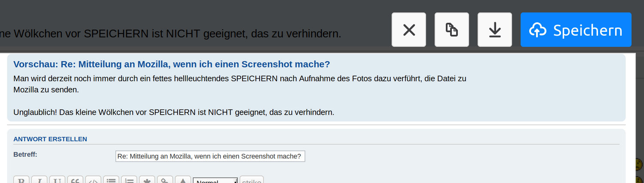The height and width of the screenshot is (183, 644).
Task: Open font color picker button
Action: pyautogui.click(x=183, y=180)
